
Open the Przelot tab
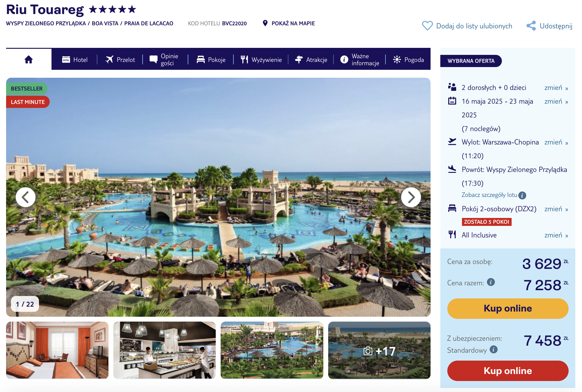[x=120, y=60]
